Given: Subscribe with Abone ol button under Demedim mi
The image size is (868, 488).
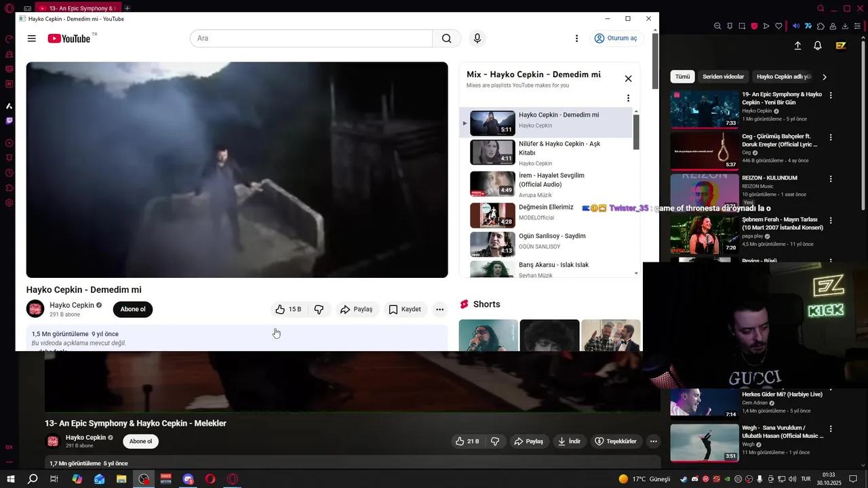Looking at the screenshot, I should [x=133, y=309].
